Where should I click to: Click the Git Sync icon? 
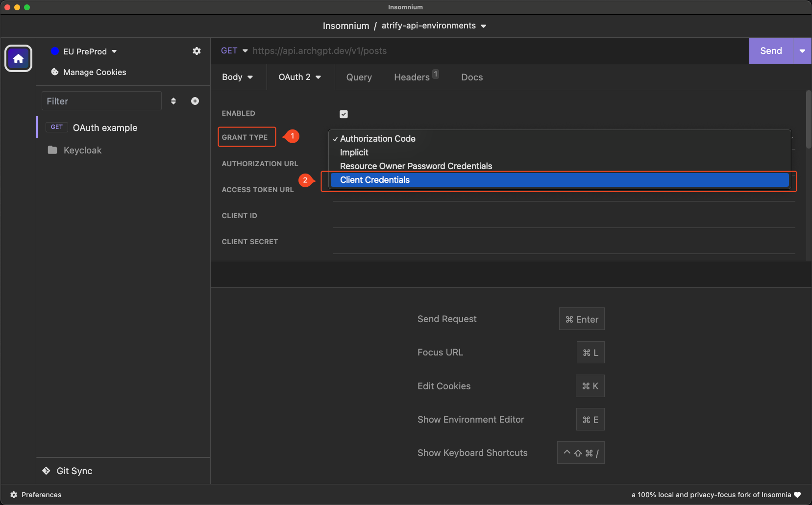pos(47,471)
